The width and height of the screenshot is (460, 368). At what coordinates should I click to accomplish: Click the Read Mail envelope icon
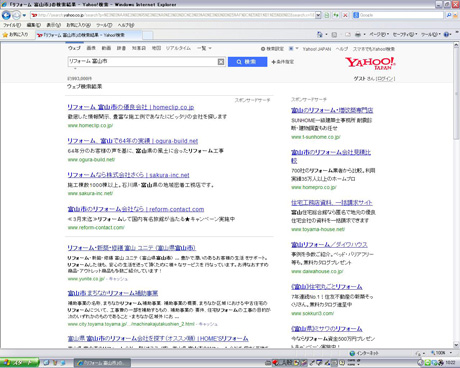click(348, 34)
